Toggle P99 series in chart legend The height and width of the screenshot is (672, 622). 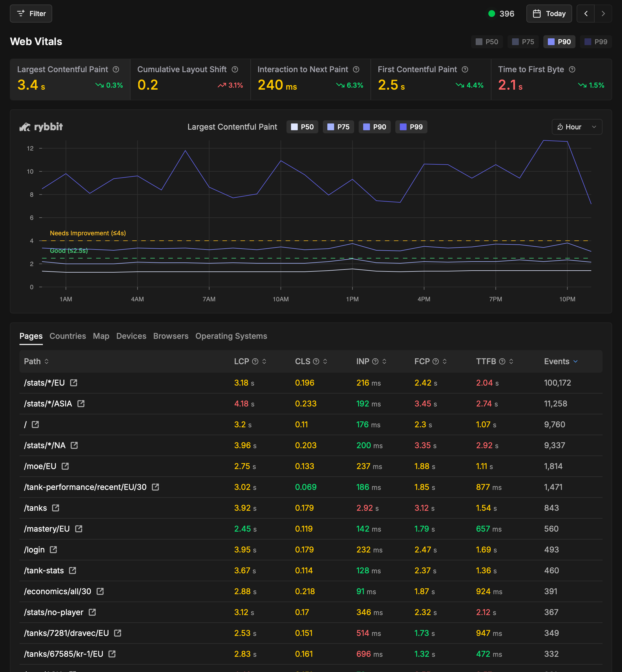click(x=411, y=127)
